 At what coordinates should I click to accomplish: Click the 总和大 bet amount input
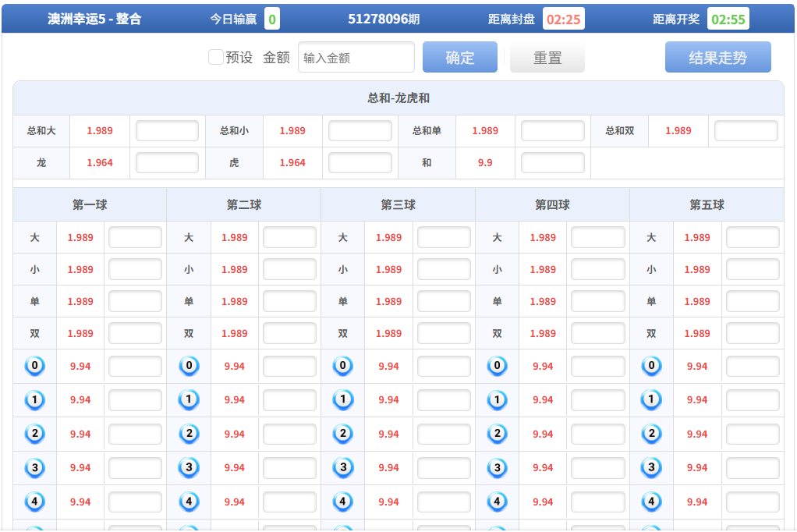tap(167, 131)
